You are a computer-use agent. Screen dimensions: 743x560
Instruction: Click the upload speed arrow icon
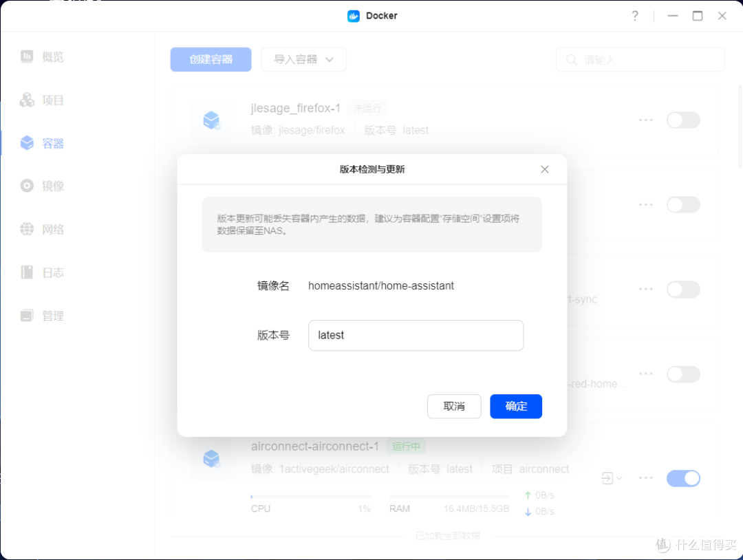[528, 495]
